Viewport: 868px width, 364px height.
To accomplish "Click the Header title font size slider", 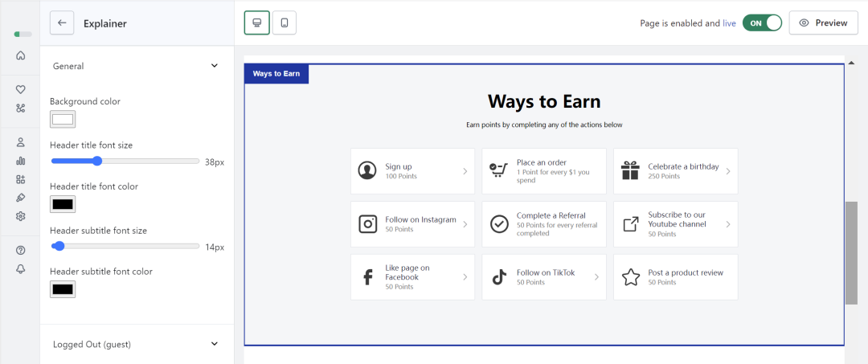I will click(x=125, y=162).
